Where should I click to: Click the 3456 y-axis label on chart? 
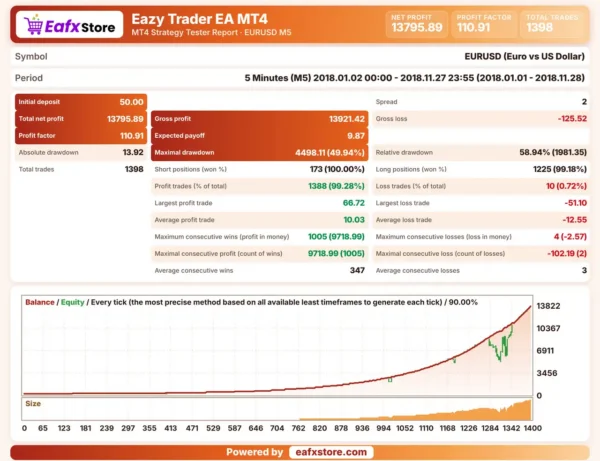coord(547,373)
